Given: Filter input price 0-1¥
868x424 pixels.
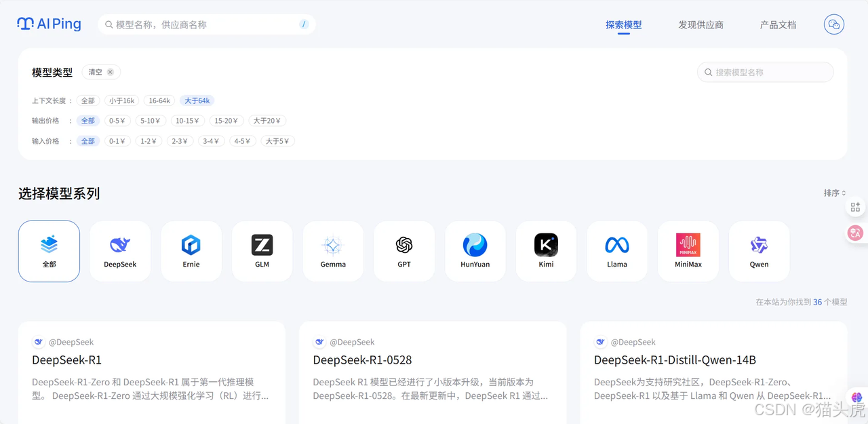Looking at the screenshot, I should click(x=117, y=141).
